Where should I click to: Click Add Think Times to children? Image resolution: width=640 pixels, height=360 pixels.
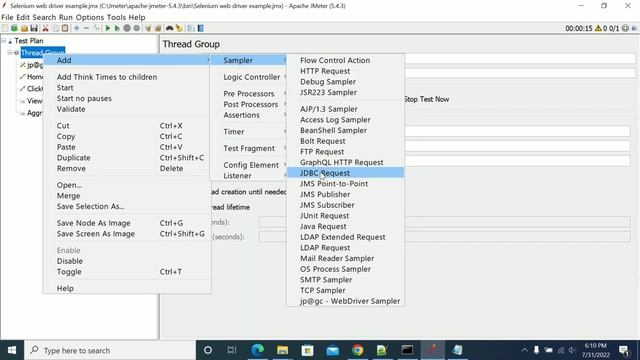(x=127, y=77)
